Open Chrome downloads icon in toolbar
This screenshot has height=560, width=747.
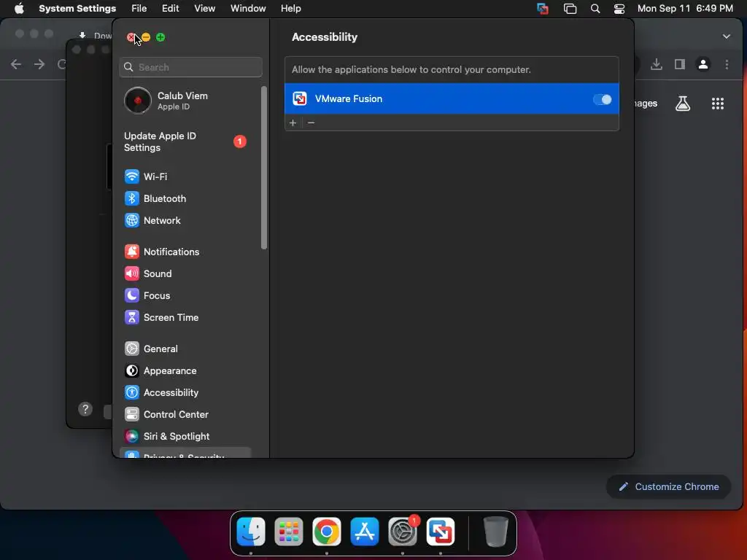coord(657,64)
